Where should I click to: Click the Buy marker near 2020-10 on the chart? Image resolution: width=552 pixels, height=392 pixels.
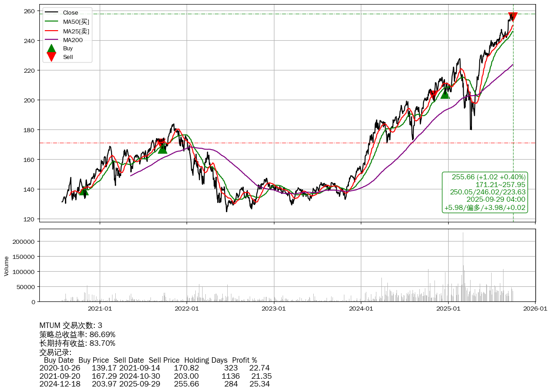(84, 191)
